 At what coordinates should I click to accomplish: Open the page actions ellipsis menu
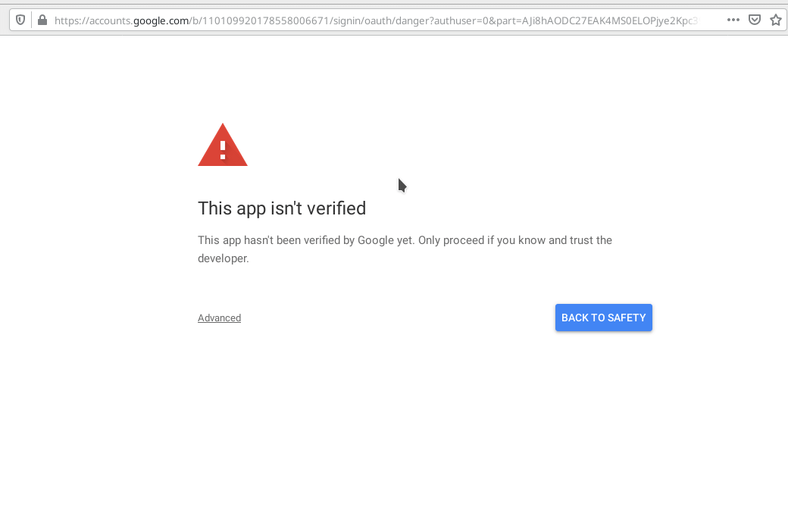(733, 20)
